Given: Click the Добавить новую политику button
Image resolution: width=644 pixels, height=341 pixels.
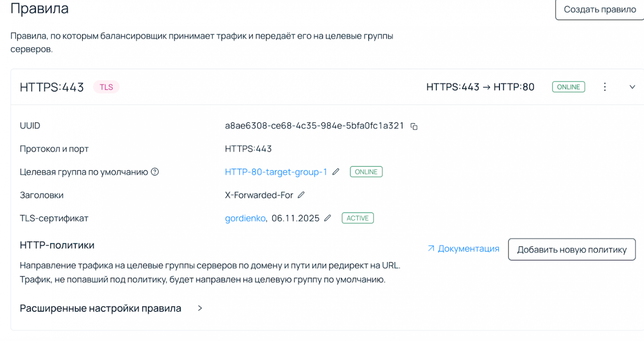Looking at the screenshot, I should pos(571,249).
